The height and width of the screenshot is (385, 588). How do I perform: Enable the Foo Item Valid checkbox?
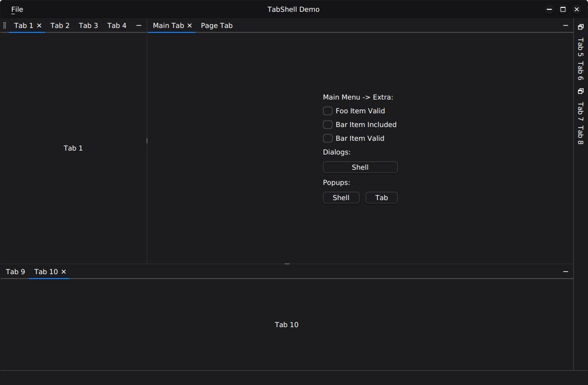click(328, 111)
